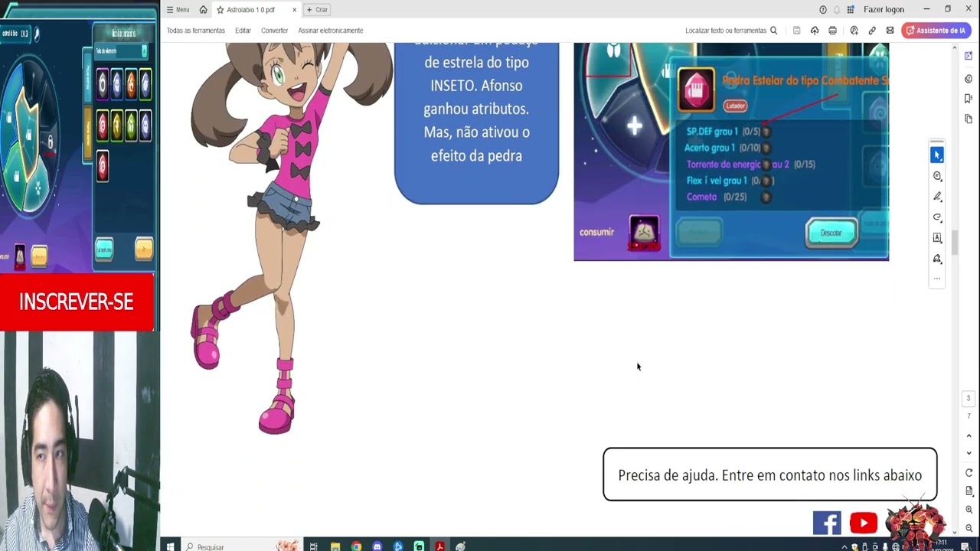This screenshot has height=551, width=980.
Task: Close the Astrolabio 1.0.pdf tab
Action: click(x=294, y=10)
